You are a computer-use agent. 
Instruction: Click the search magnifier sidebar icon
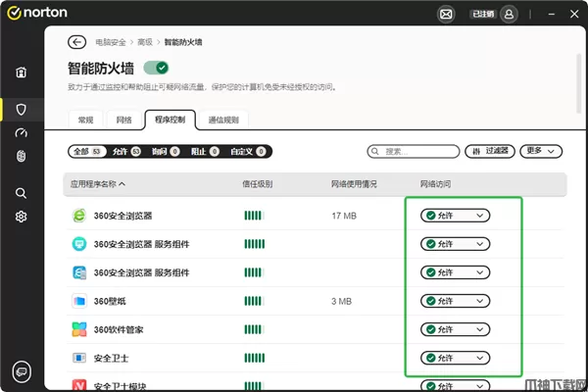pyautogui.click(x=21, y=193)
